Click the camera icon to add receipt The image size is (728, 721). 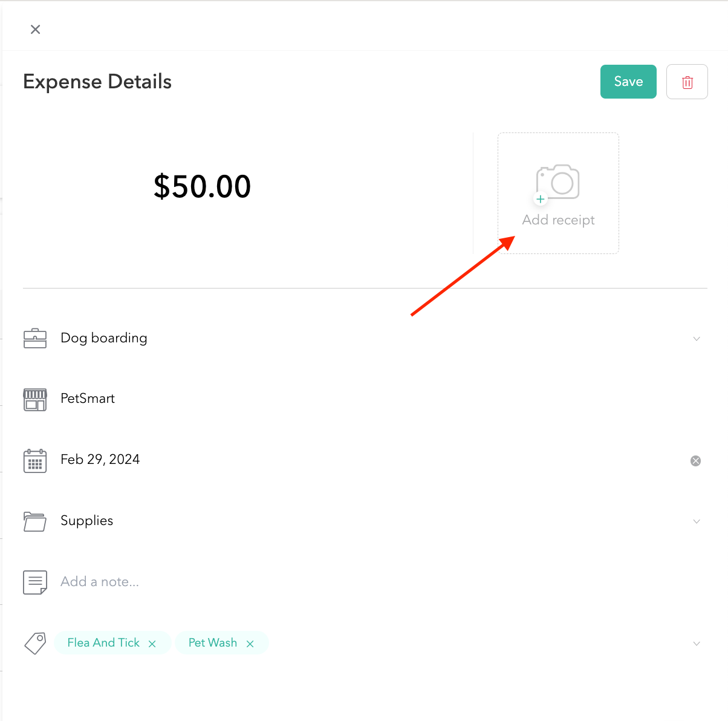[x=558, y=182]
